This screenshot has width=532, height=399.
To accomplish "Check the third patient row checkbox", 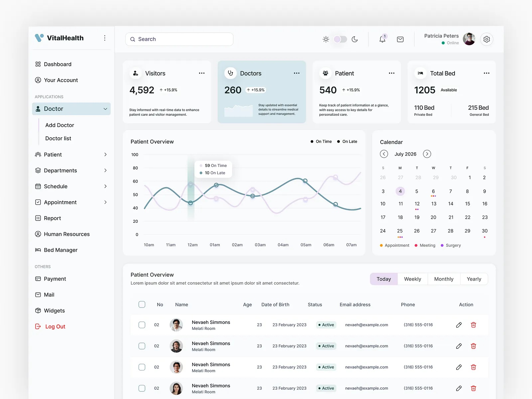I will pos(142,367).
